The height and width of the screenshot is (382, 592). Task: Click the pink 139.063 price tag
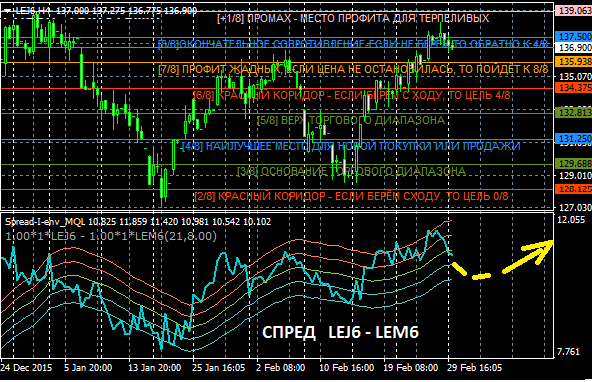tap(574, 11)
